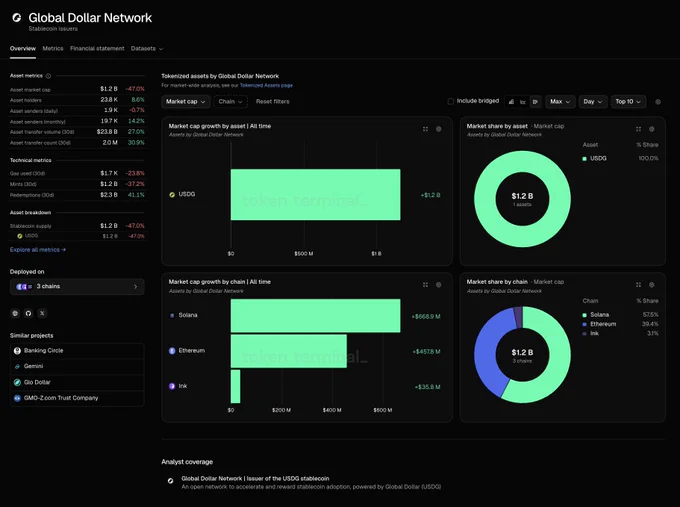680x507 pixels.
Task: Click the Ink chain icon in bar chart
Action: (x=172, y=386)
